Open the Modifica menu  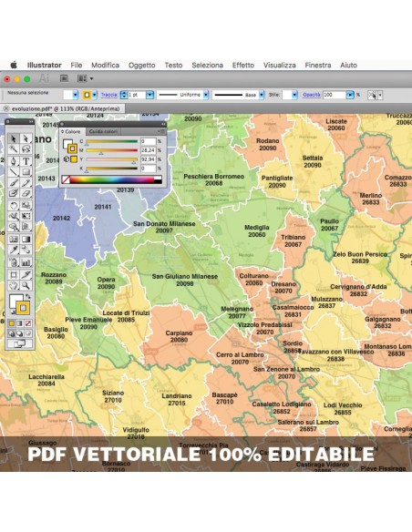point(105,66)
